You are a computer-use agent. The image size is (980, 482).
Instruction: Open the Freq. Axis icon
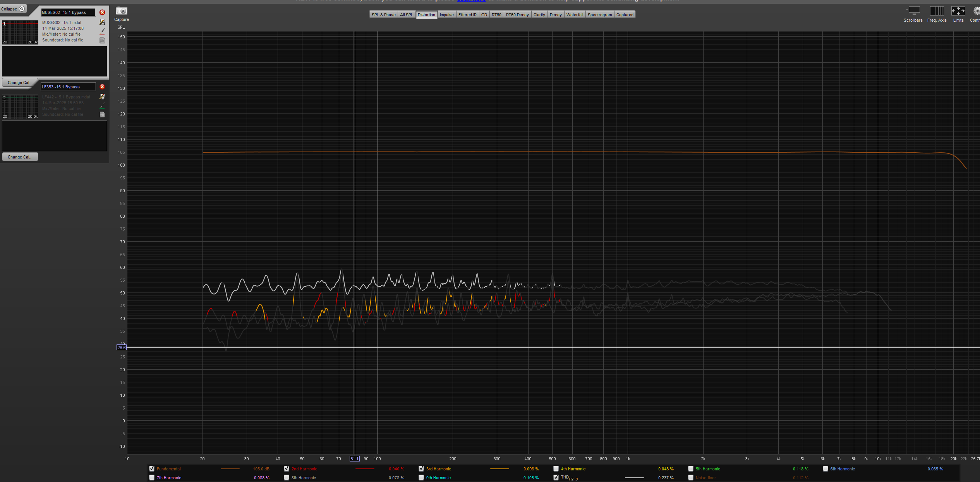pyautogui.click(x=937, y=11)
